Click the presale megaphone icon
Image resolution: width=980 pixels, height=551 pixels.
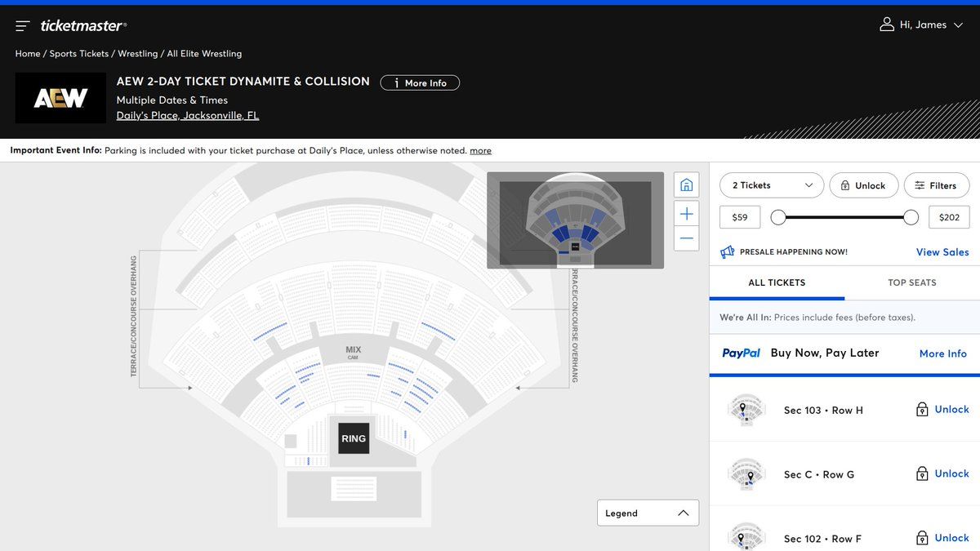coord(727,251)
